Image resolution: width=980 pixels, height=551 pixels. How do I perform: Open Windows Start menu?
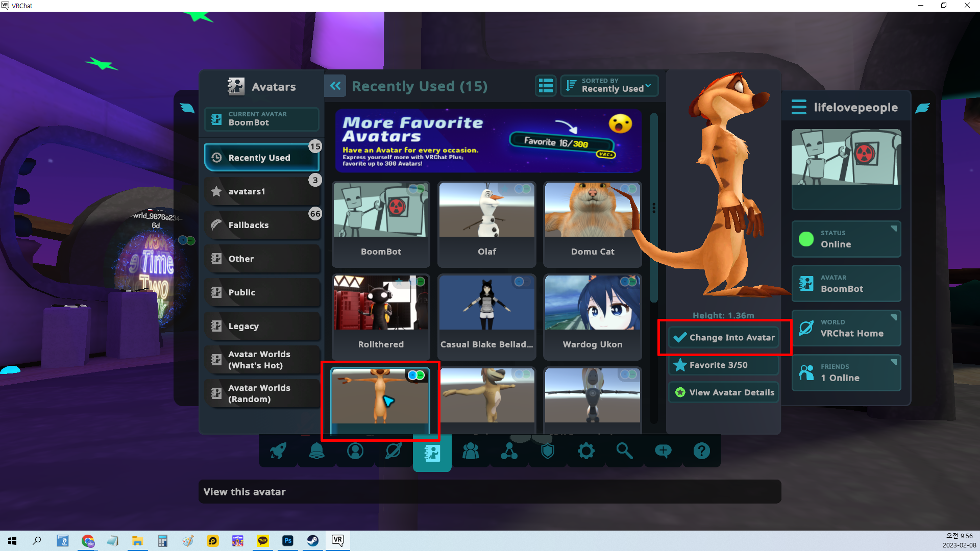pyautogui.click(x=12, y=541)
